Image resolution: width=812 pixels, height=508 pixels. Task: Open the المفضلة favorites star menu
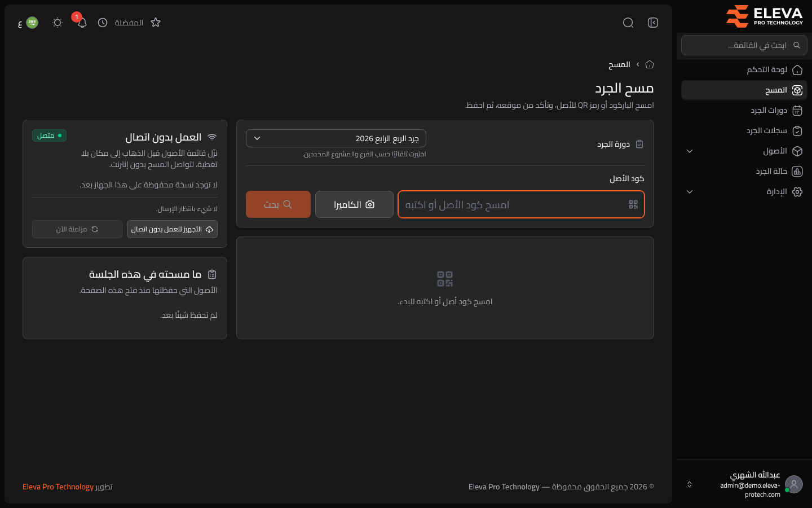[138, 23]
